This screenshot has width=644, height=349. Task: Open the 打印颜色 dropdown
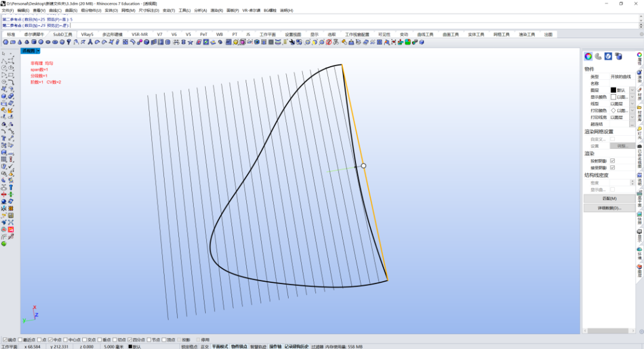click(632, 111)
